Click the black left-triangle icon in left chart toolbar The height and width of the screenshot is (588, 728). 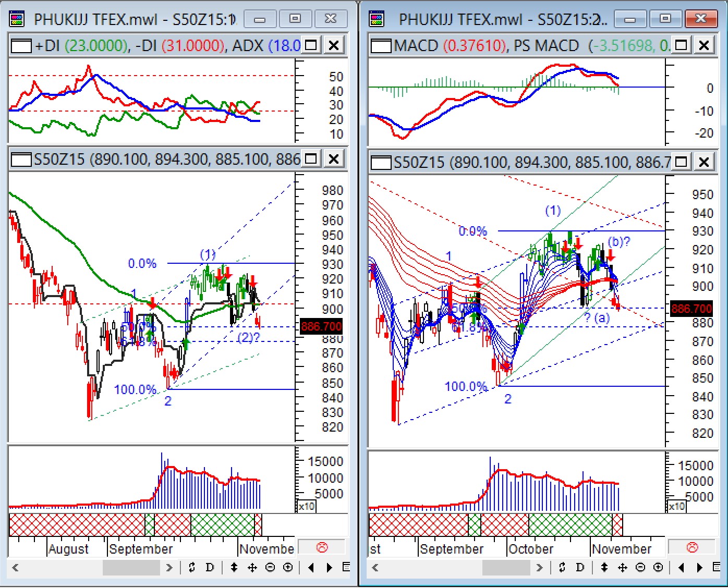pos(311,567)
